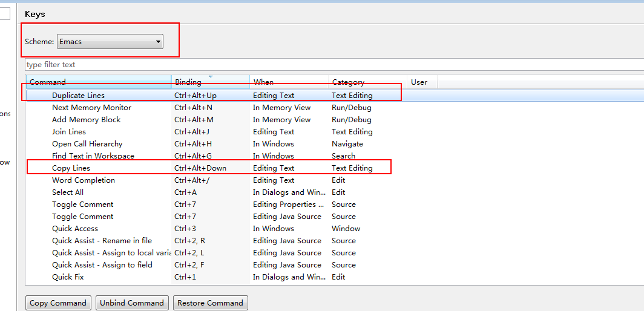Select the Open Call Hierarchy command
This screenshot has height=311, width=644.
[x=87, y=144]
